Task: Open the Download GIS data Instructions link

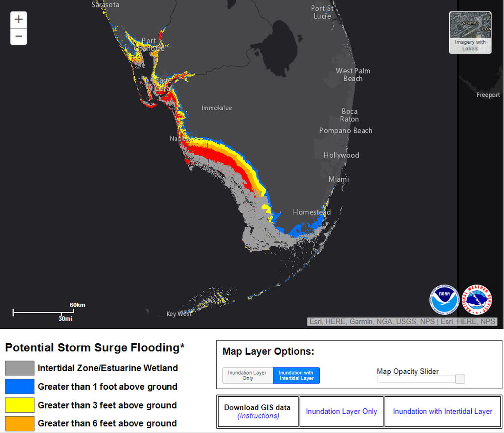Action: click(x=258, y=416)
